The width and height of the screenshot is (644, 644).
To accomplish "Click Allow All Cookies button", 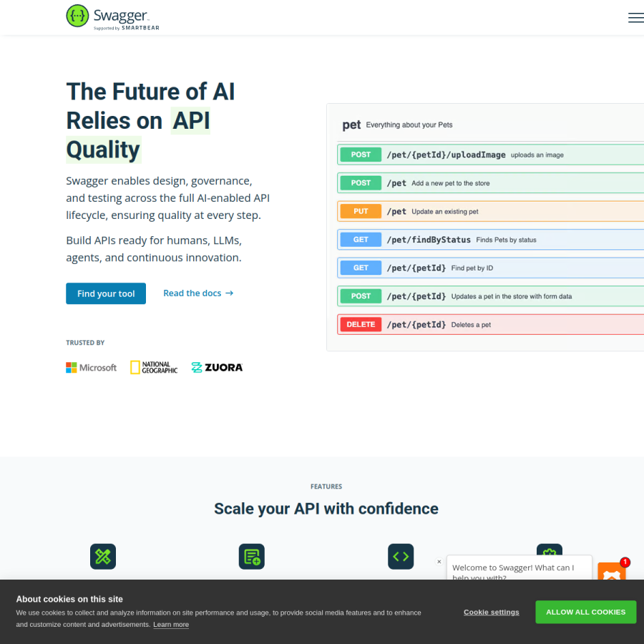I will [x=585, y=612].
